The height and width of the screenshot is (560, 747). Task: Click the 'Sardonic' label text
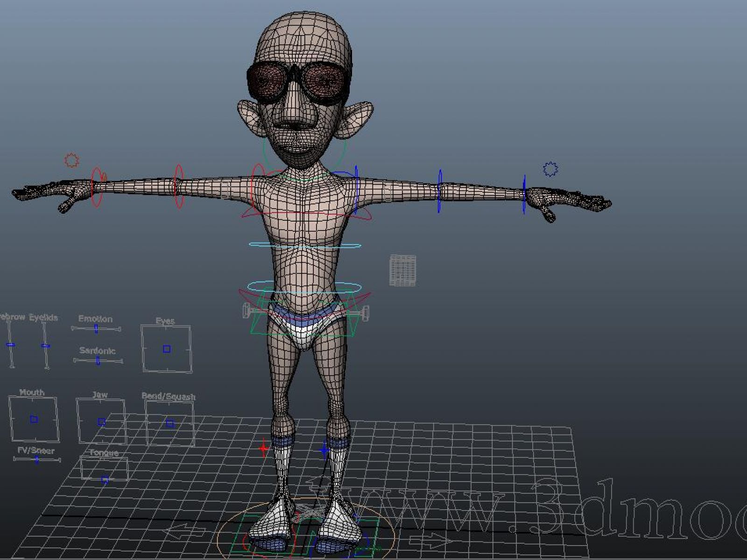pos(97,350)
